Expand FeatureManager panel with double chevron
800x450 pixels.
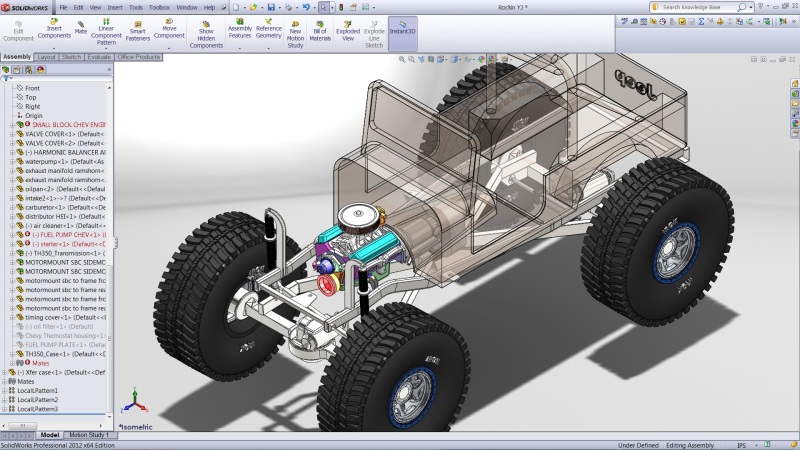(x=109, y=69)
